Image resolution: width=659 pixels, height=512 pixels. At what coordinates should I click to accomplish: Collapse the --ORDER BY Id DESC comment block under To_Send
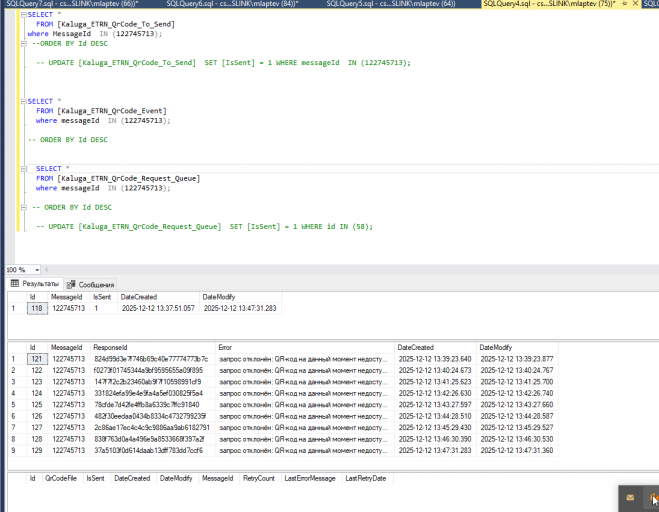(x=24, y=43)
